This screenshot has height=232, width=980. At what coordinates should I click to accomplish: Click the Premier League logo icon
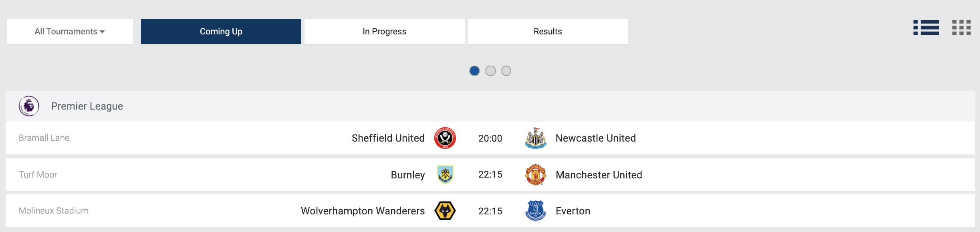point(29,106)
